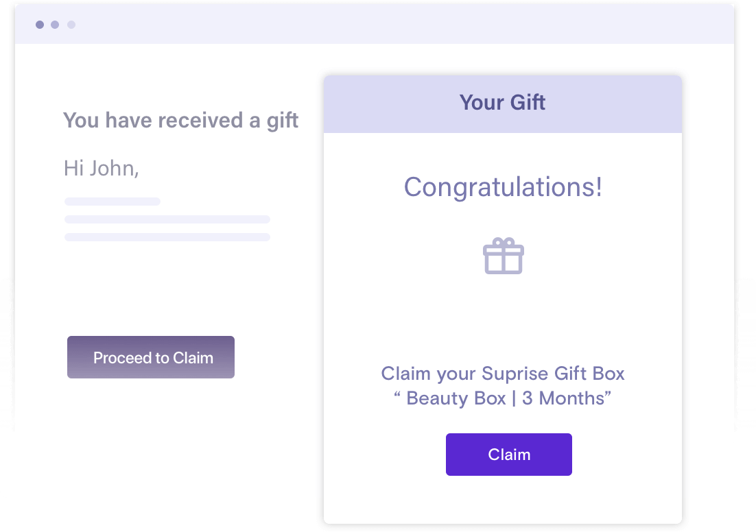Click the middle window control dot
The width and height of the screenshot is (756, 532).
(x=55, y=25)
